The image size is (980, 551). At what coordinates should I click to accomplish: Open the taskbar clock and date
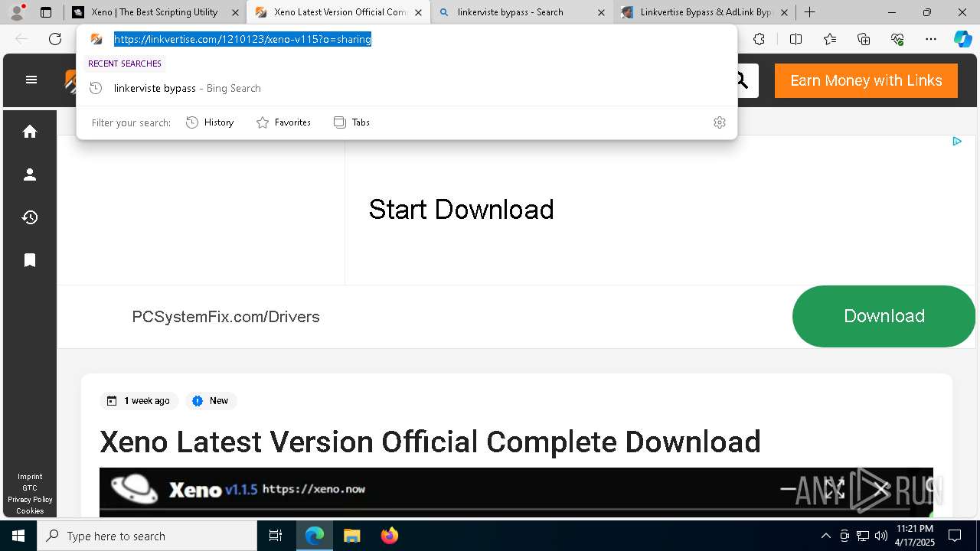point(914,536)
